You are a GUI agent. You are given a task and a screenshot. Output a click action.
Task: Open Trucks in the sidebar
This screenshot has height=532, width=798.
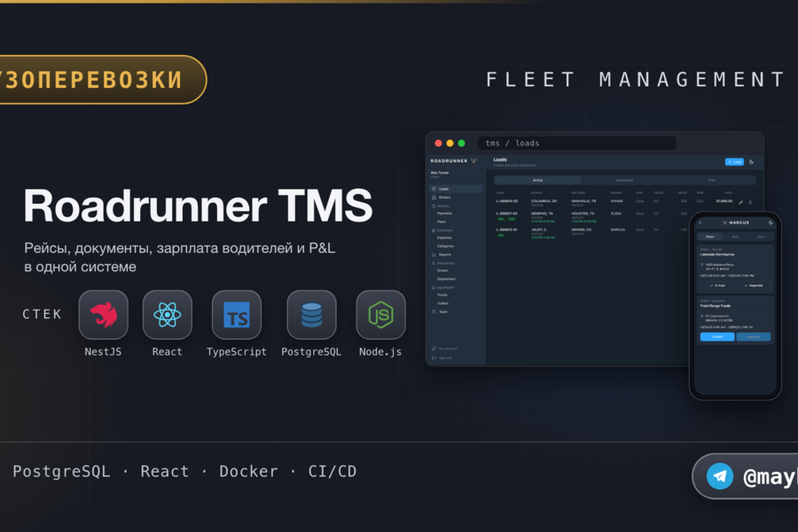(442, 295)
